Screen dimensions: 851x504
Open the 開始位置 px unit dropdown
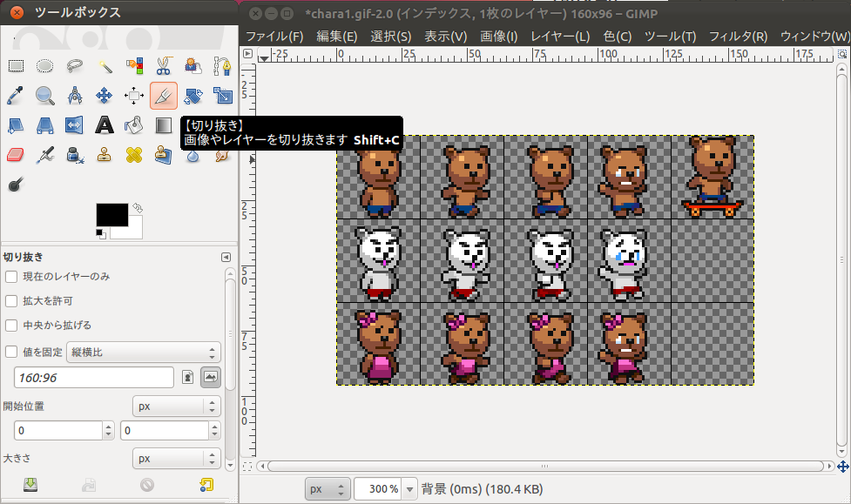pos(176,407)
